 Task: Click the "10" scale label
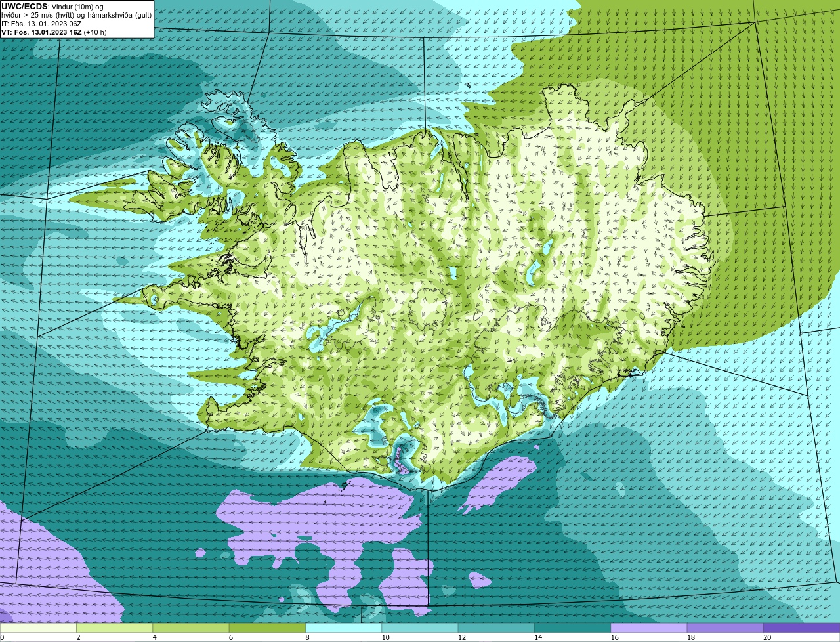[x=385, y=637]
